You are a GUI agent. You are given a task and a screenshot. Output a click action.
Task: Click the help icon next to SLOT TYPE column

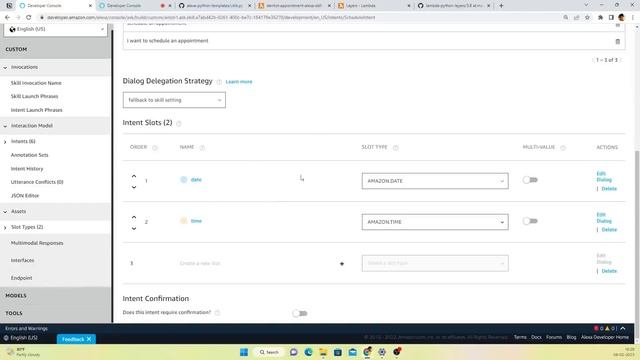396,148
